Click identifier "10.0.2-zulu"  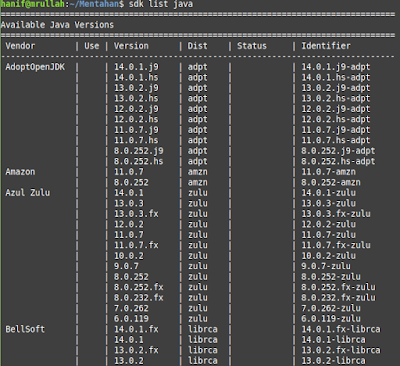[328, 256]
